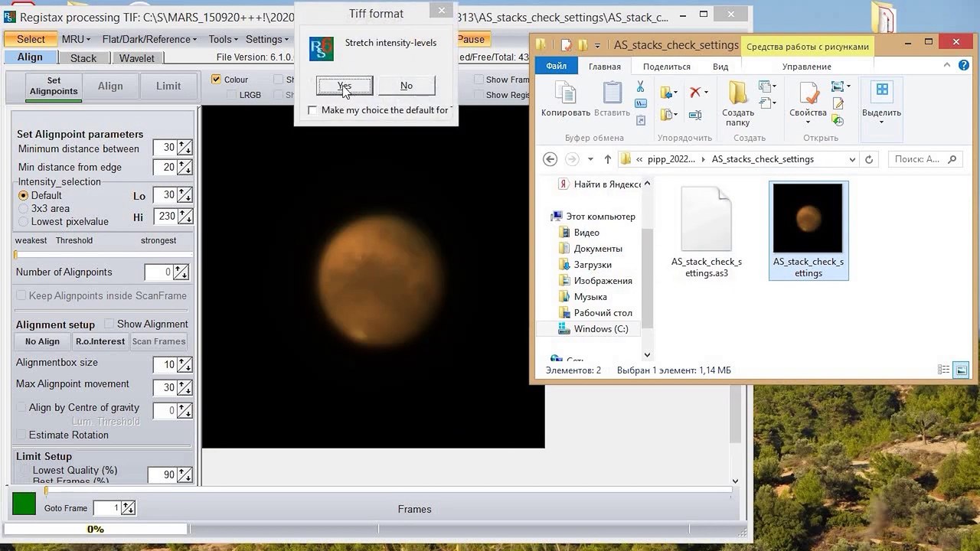Viewport: 980px width, 551px height.
Task: Click the Cut scissors icon in Explorer ribbon
Action: [x=640, y=87]
